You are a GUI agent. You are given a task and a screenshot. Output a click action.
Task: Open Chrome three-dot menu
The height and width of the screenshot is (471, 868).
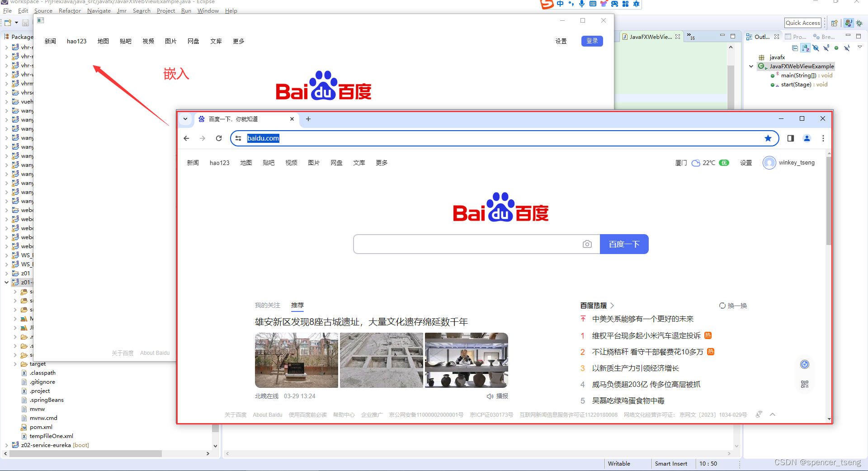pos(823,138)
